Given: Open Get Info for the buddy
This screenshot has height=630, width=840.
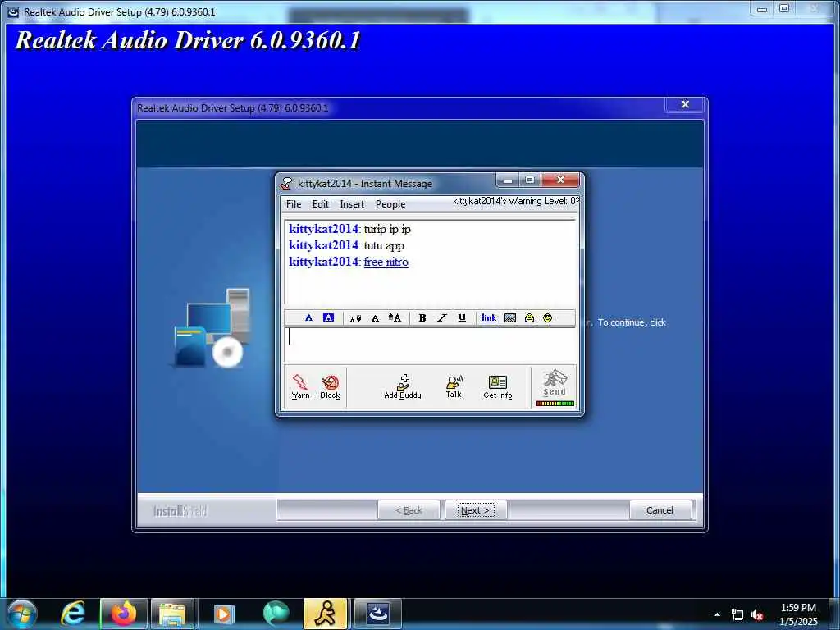Looking at the screenshot, I should 498,386.
